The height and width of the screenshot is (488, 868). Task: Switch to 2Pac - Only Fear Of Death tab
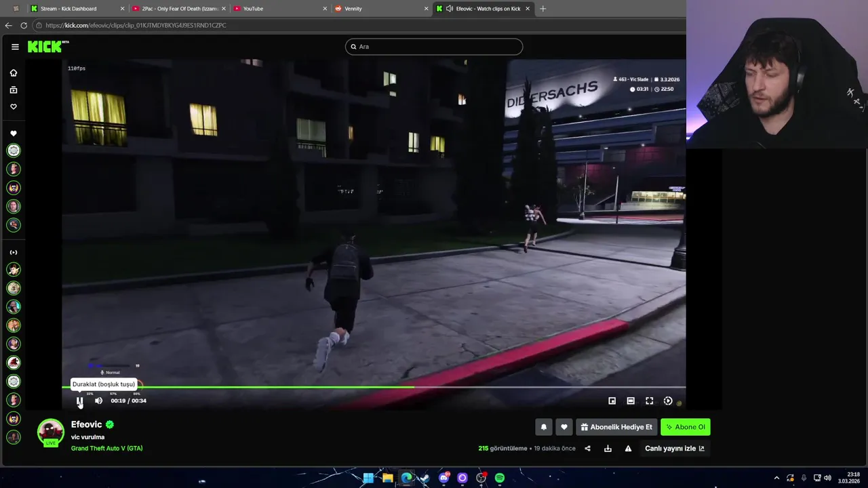(178, 9)
